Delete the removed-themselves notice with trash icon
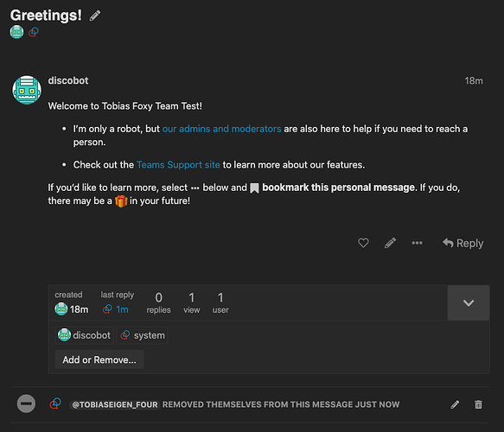504x432 pixels. pos(478,404)
